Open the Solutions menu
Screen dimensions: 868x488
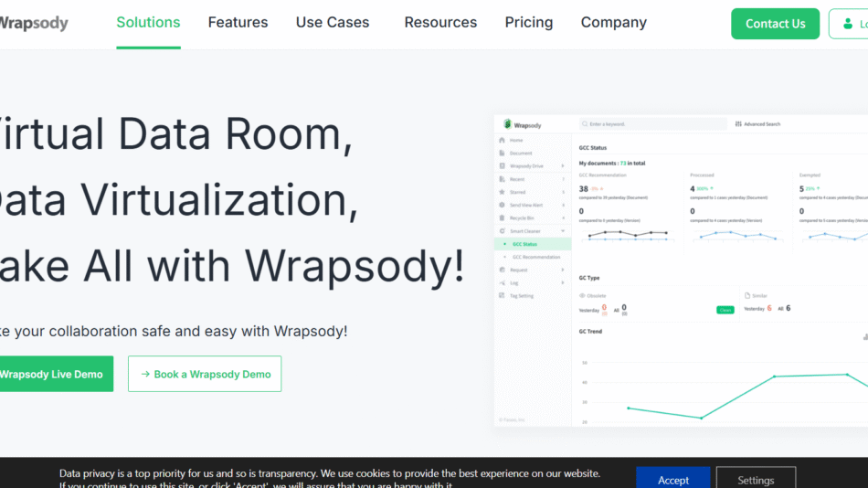click(148, 23)
